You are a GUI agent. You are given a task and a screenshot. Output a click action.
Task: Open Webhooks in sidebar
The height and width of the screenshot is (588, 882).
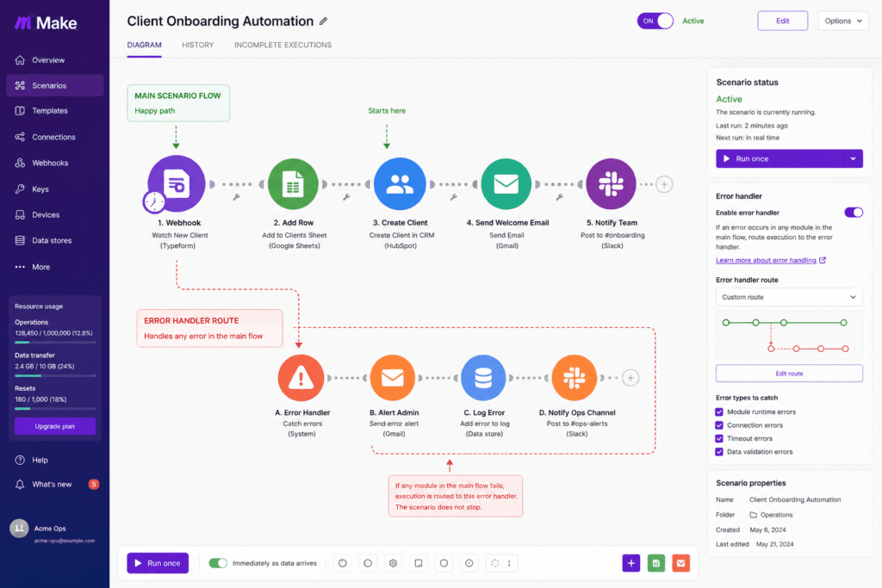54,163
